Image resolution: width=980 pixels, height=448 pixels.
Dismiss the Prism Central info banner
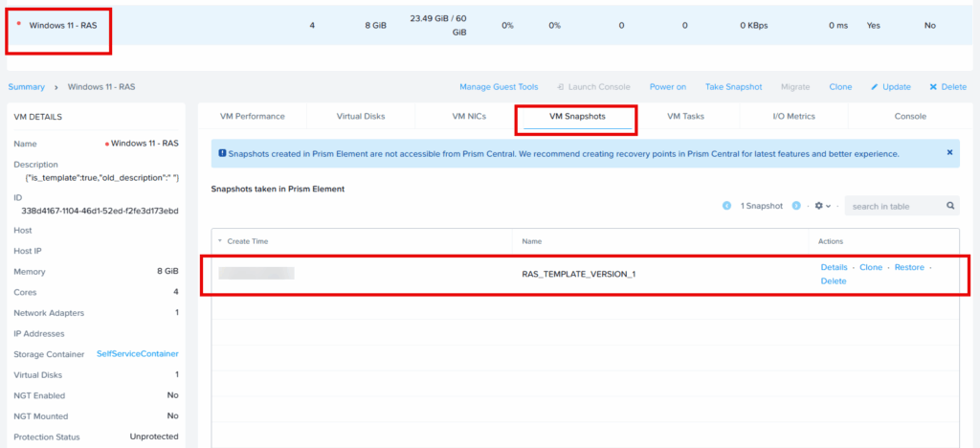point(949,152)
